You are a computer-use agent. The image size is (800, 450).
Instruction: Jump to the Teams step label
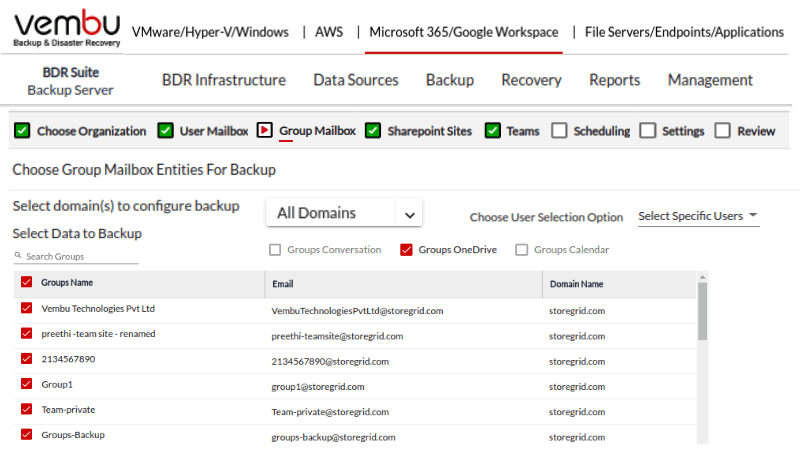pos(523,131)
